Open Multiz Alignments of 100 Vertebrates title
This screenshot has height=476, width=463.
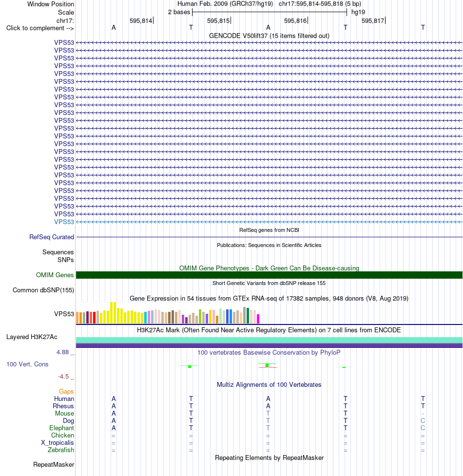click(x=269, y=384)
